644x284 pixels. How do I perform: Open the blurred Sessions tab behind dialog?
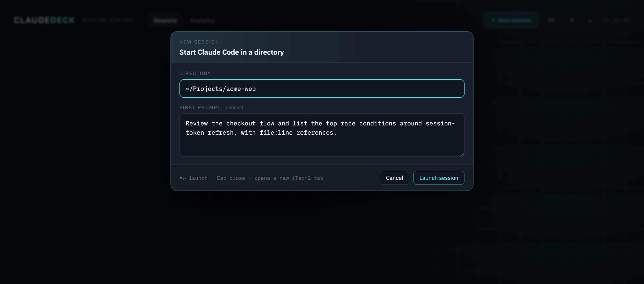click(x=165, y=20)
